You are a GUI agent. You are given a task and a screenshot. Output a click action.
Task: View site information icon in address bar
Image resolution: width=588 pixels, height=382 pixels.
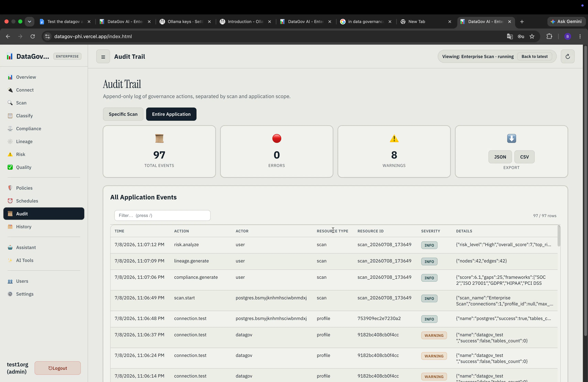[x=47, y=36]
